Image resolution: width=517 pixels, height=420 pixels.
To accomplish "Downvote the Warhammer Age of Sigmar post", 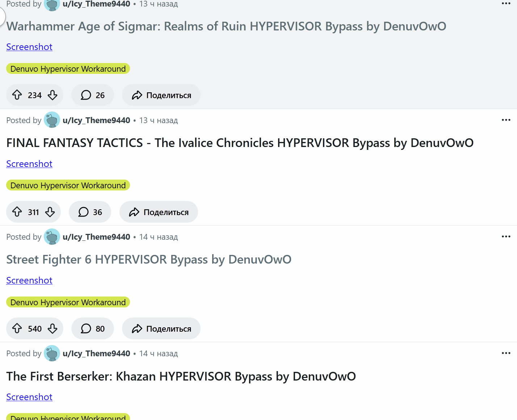I will pyautogui.click(x=52, y=95).
